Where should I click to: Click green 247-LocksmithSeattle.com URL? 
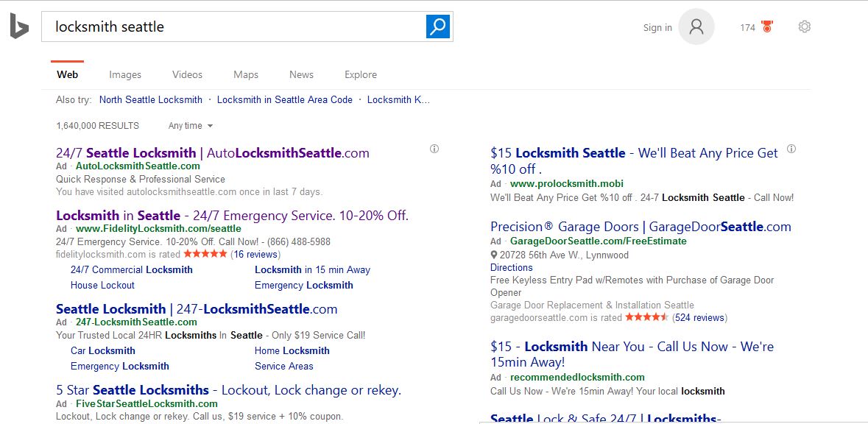pyautogui.click(x=136, y=322)
